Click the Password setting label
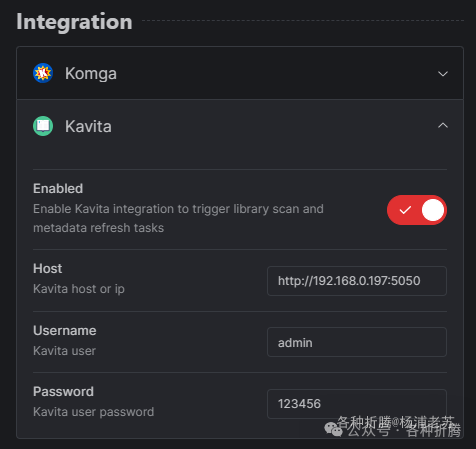Screen dimensions: 476x449 63,392
